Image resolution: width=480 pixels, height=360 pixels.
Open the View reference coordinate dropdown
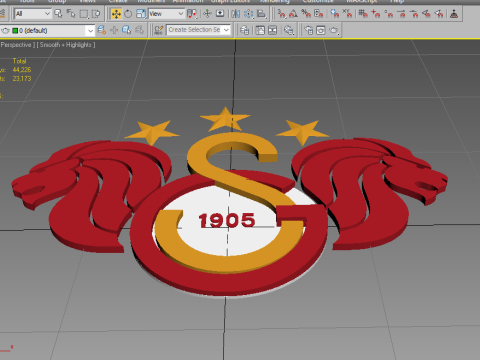[x=166, y=14]
